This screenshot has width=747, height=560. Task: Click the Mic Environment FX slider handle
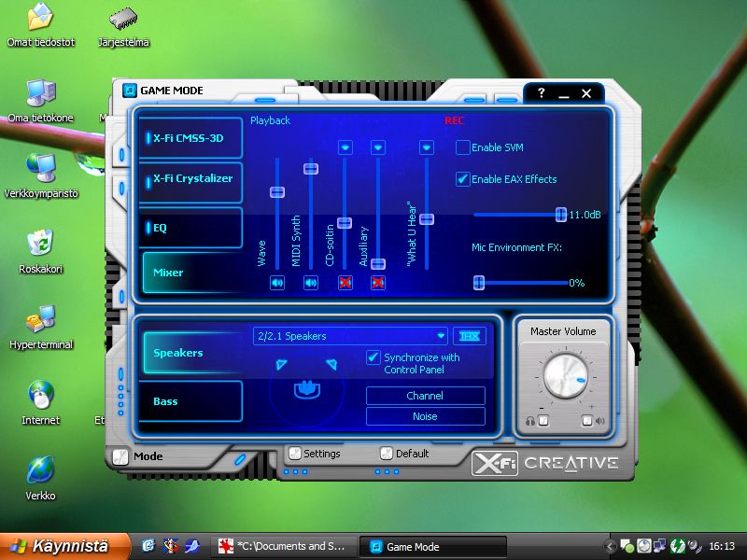tap(479, 283)
